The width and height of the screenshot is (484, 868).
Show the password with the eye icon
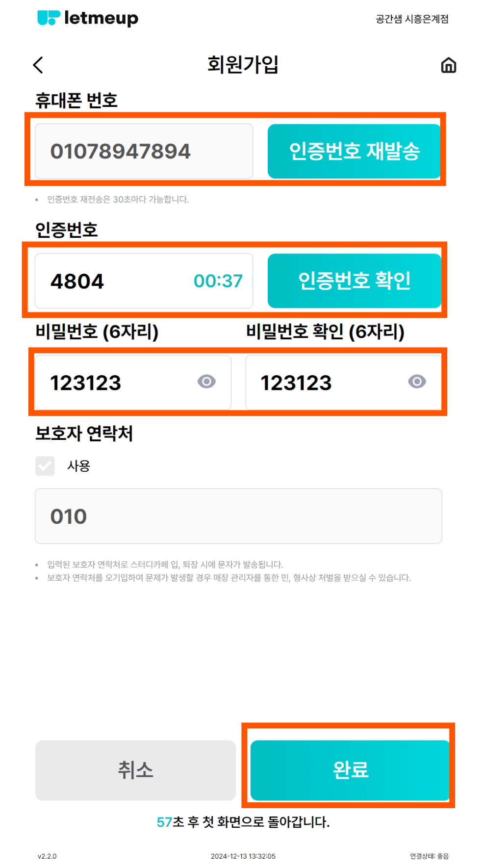[x=206, y=382]
